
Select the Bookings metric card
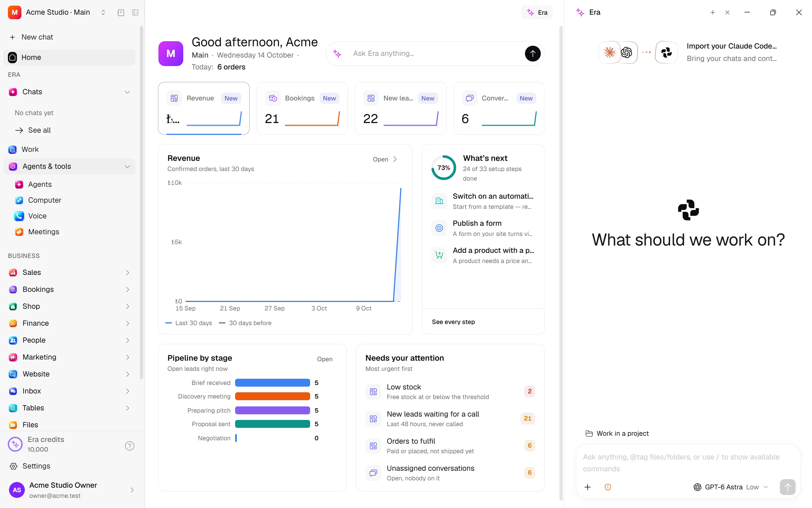point(302,108)
